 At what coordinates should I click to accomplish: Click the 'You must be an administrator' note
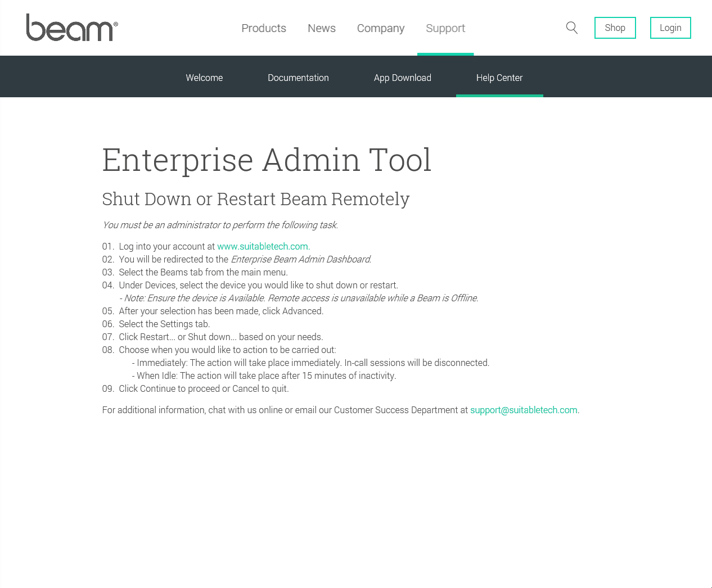tap(220, 225)
